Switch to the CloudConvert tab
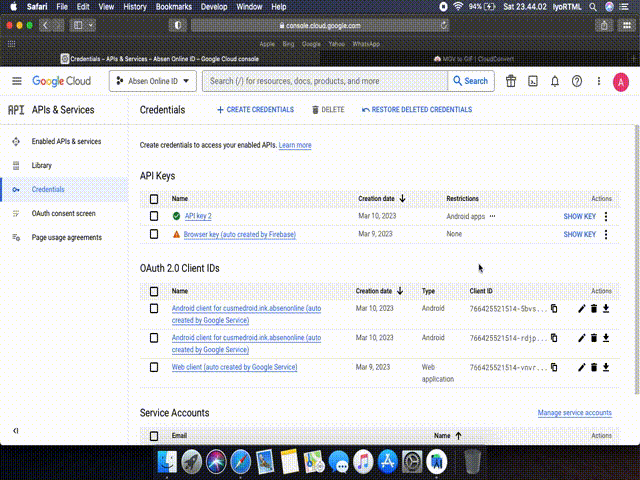The width and height of the screenshot is (640, 480). pyautogui.click(x=473, y=59)
